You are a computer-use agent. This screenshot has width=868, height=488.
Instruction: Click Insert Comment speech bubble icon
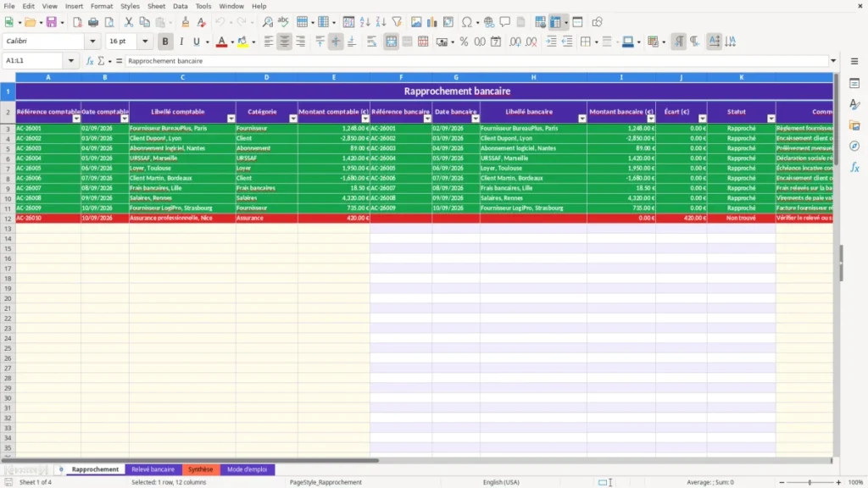[505, 22]
